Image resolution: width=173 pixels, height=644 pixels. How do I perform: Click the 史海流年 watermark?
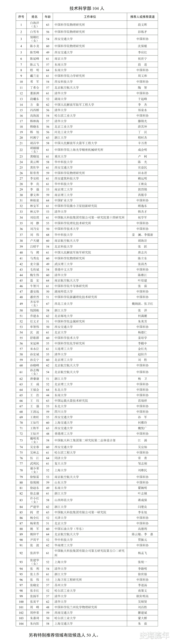tap(154, 635)
